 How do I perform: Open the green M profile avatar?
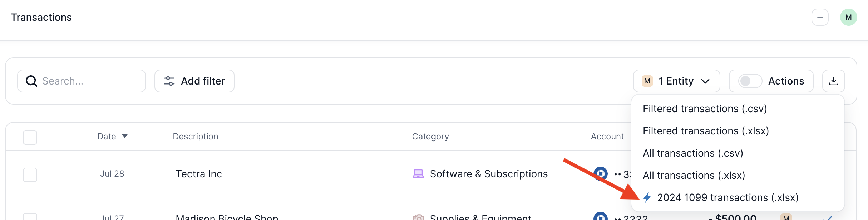tap(848, 17)
